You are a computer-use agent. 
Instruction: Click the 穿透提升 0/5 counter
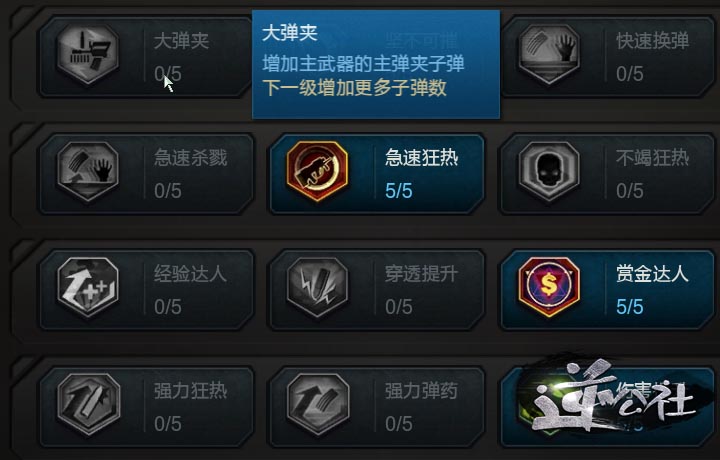click(x=399, y=307)
